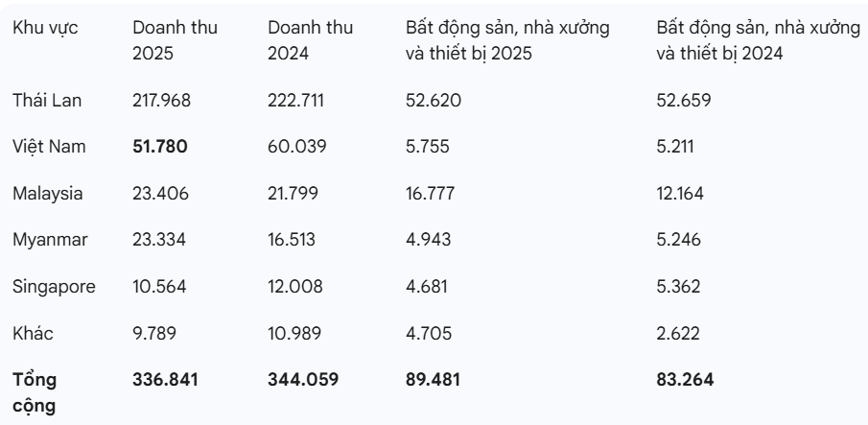868x425 pixels.
Task: Select Thailand's 217.968 revenue value
Action: click(160, 101)
